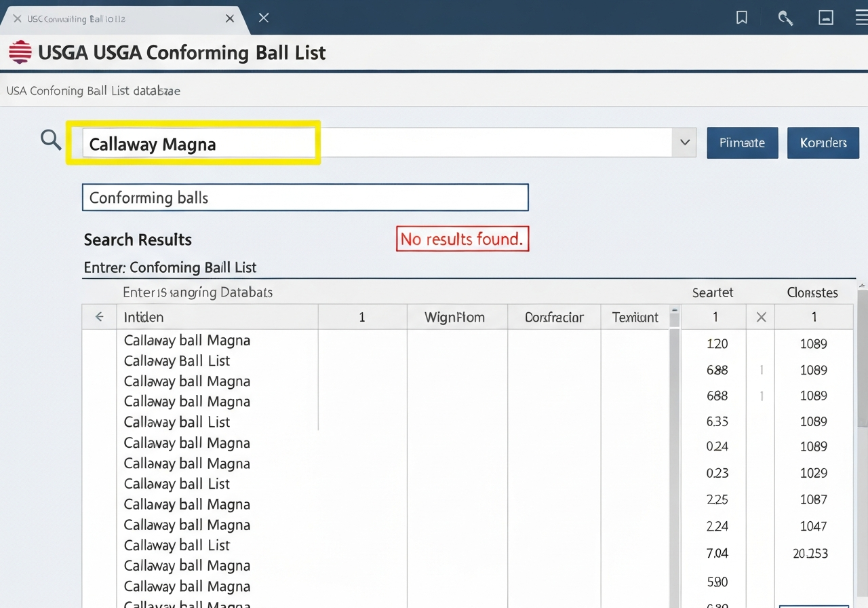Click the value 6.35 in the table

coord(717,421)
